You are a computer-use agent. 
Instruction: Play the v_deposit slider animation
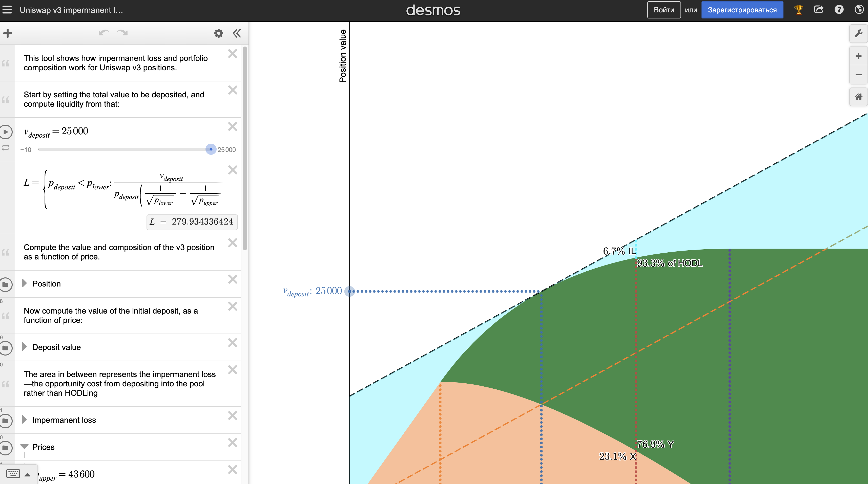(x=6, y=132)
